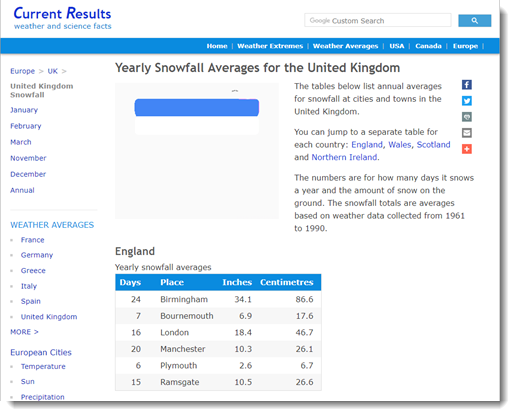Open Home in the navigation bar

(217, 46)
